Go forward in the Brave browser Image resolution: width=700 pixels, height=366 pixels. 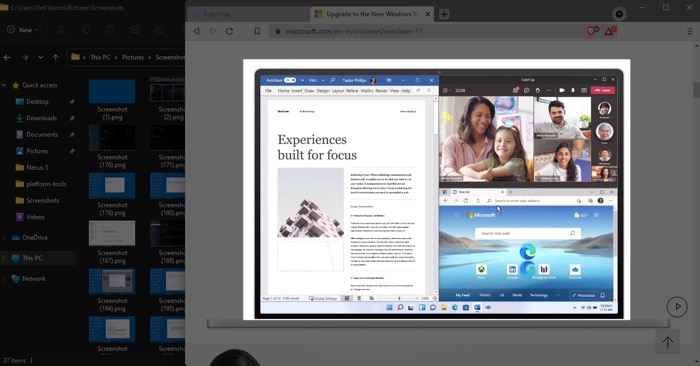click(x=213, y=31)
